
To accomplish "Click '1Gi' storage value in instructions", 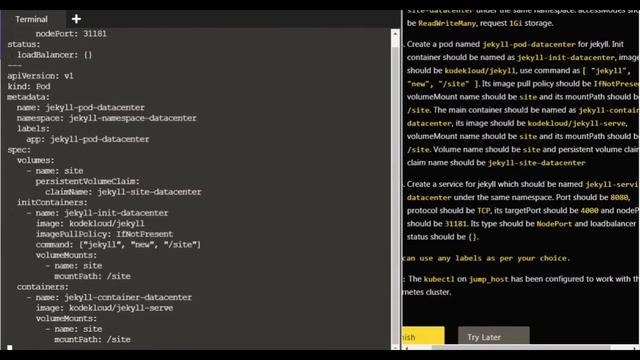I will click(x=516, y=23).
